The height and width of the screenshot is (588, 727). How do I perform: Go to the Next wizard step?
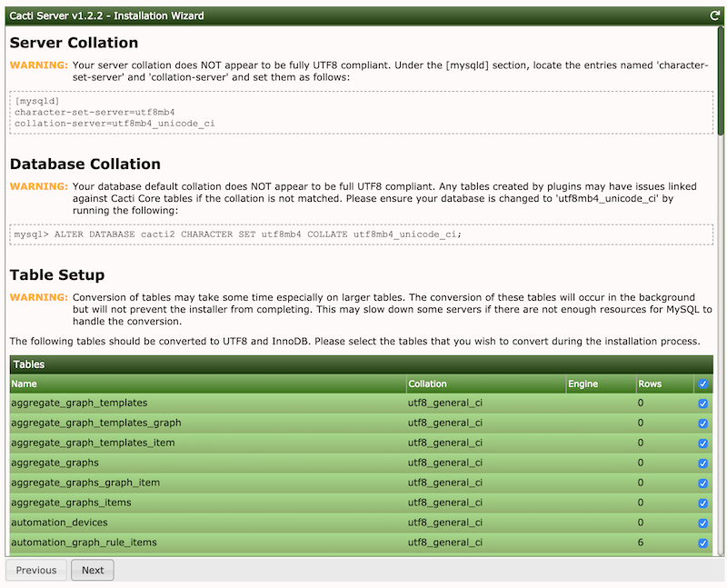click(93, 570)
